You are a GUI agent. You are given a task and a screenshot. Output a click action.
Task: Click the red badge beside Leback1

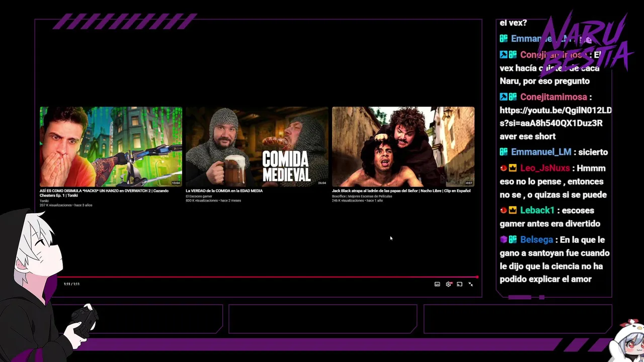503,210
